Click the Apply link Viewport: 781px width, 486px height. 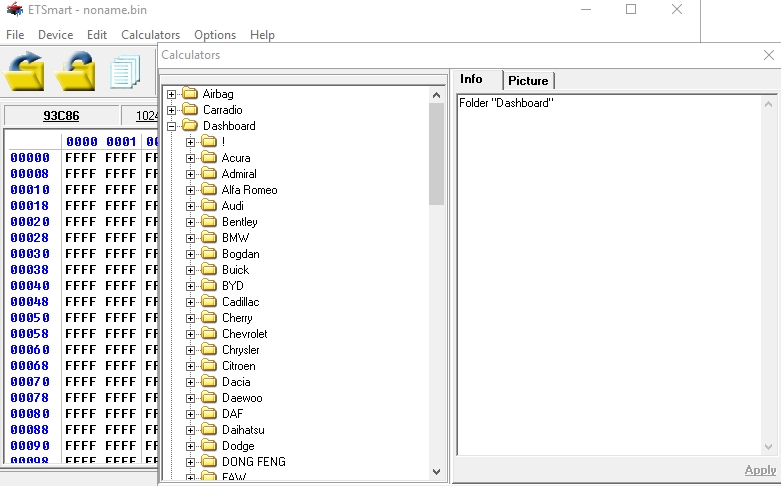pos(760,470)
